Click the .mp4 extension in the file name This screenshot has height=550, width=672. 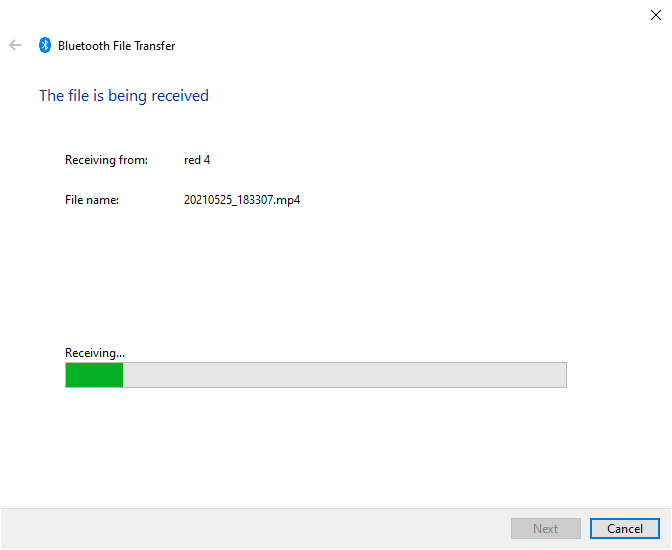(286, 200)
